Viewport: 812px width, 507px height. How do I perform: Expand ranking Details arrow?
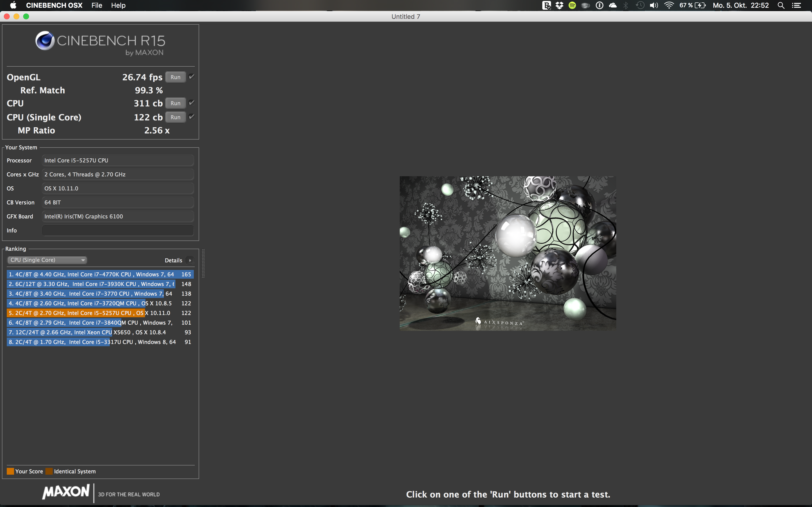point(190,260)
